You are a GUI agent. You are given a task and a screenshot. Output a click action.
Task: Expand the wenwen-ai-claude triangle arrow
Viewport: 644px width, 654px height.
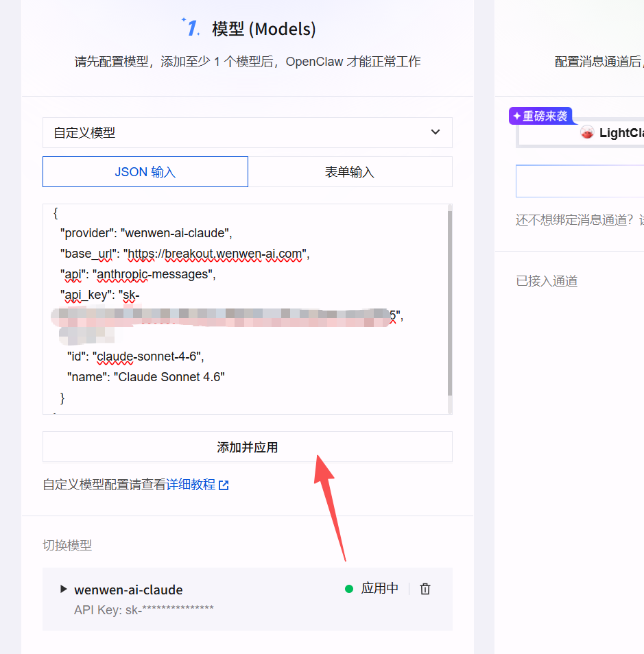[x=64, y=589]
